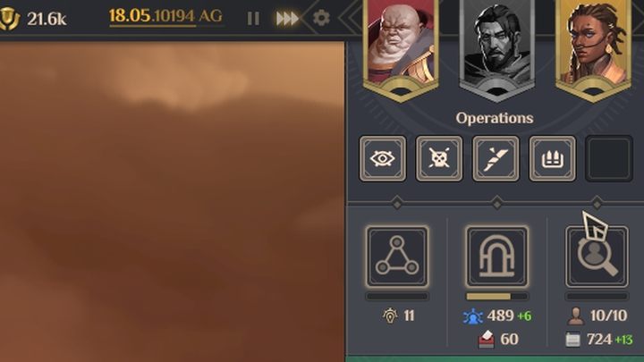Open the archway Landsraad panel
644x362 pixels.
tap(497, 257)
